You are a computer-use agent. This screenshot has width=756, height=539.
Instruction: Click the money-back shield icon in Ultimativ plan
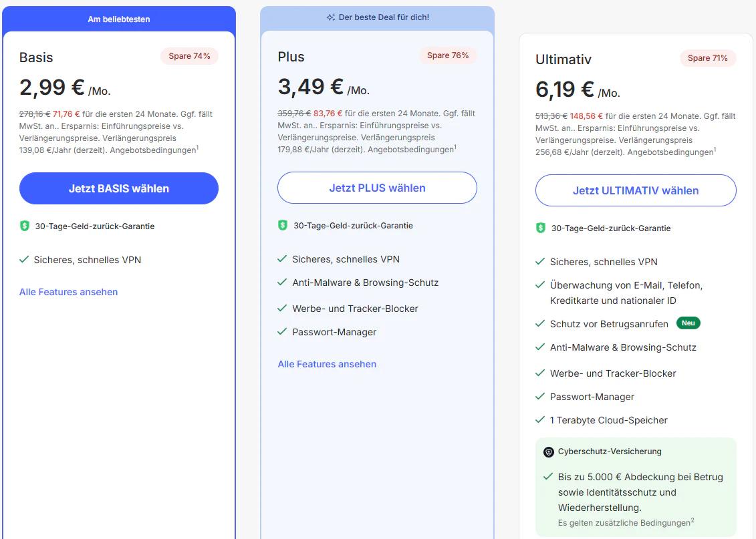point(541,228)
